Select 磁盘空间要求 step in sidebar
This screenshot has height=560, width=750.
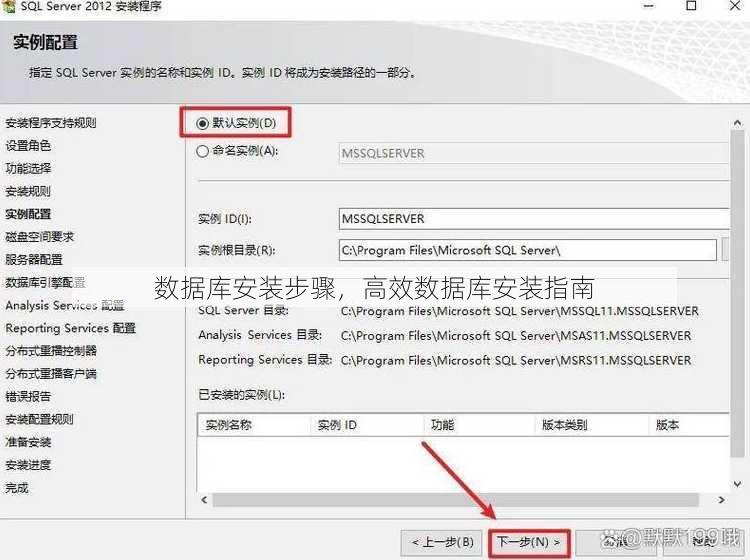click(x=39, y=237)
